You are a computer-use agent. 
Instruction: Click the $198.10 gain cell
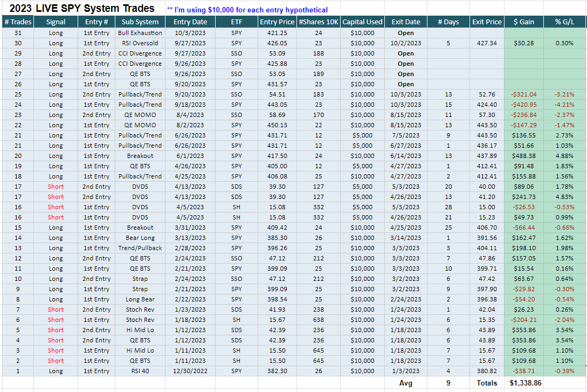[x=524, y=248]
